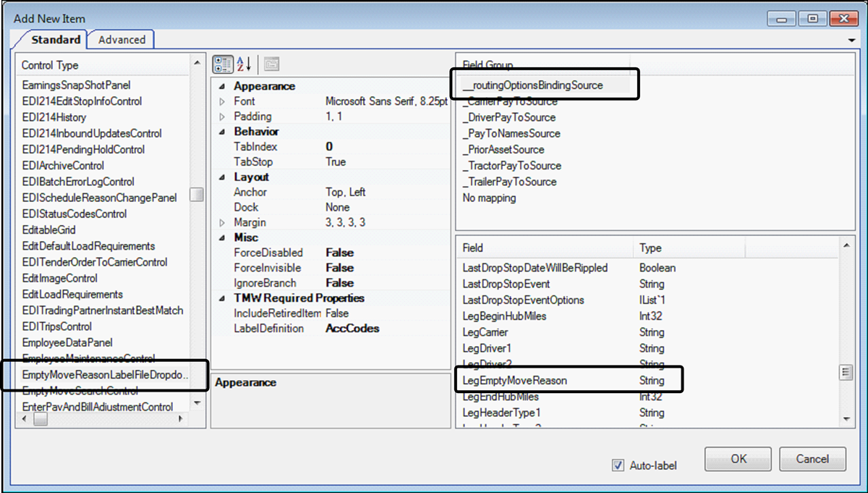
Task: Select _TrailerPayToSource field group
Action: (509, 182)
